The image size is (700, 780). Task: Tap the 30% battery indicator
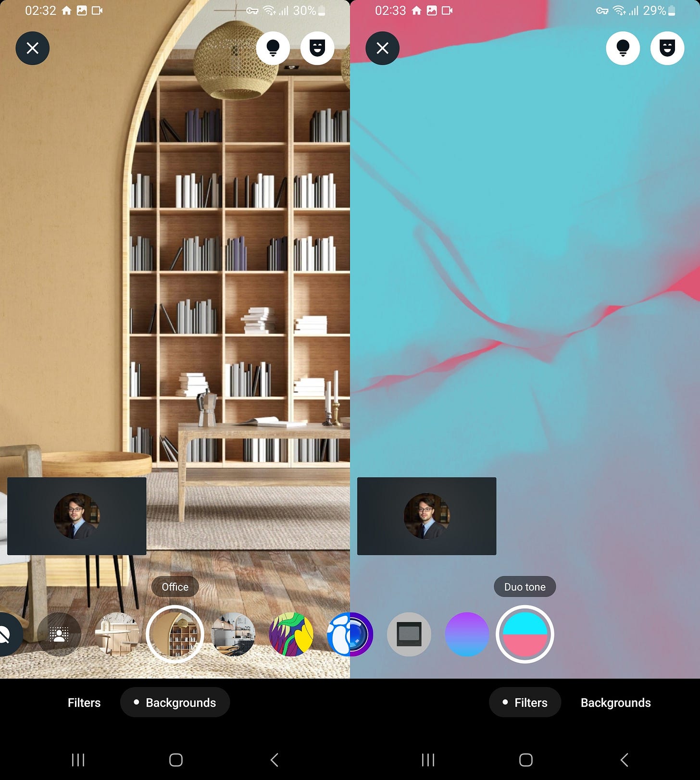tap(309, 11)
